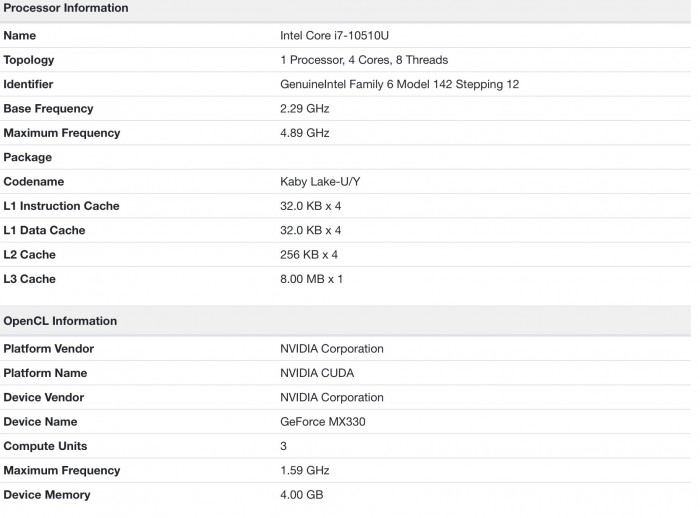This screenshot has height=518, width=700.
Task: Click the Package row label
Action: (x=28, y=157)
